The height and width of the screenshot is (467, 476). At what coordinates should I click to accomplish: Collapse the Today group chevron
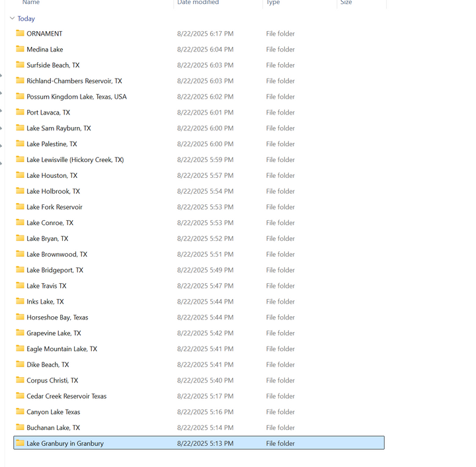[12, 19]
